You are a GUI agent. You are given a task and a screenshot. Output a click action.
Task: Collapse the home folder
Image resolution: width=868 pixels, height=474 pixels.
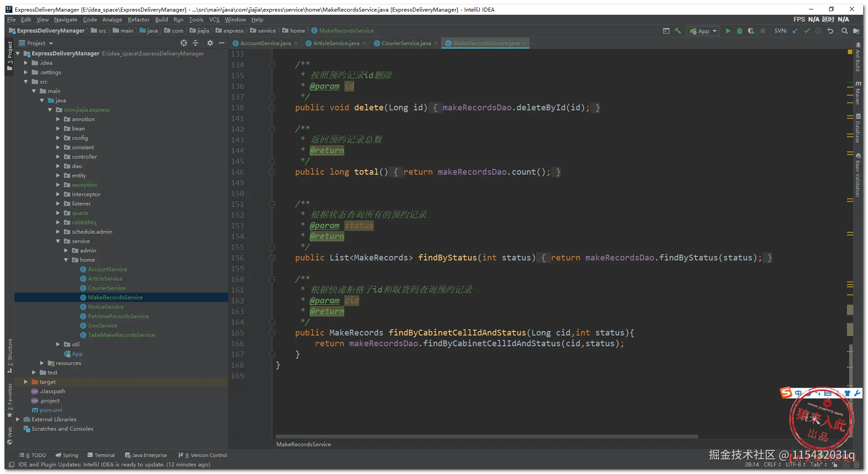pyautogui.click(x=66, y=260)
